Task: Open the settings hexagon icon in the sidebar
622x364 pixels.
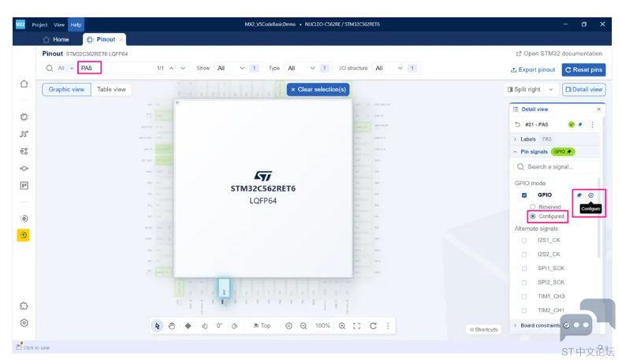Action: click(24, 323)
